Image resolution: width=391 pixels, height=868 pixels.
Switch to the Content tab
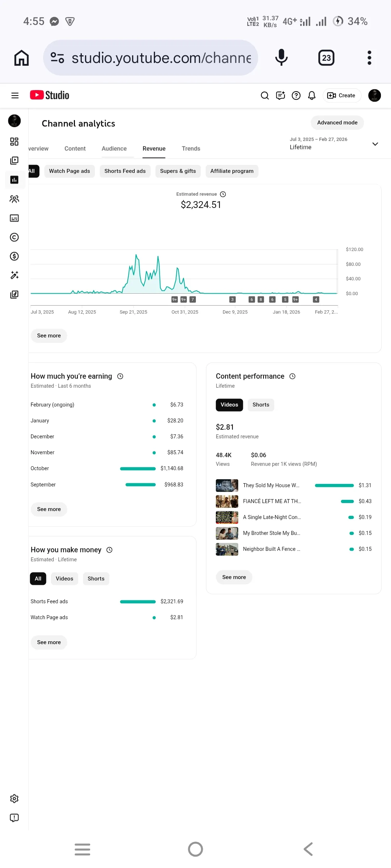coord(75,149)
